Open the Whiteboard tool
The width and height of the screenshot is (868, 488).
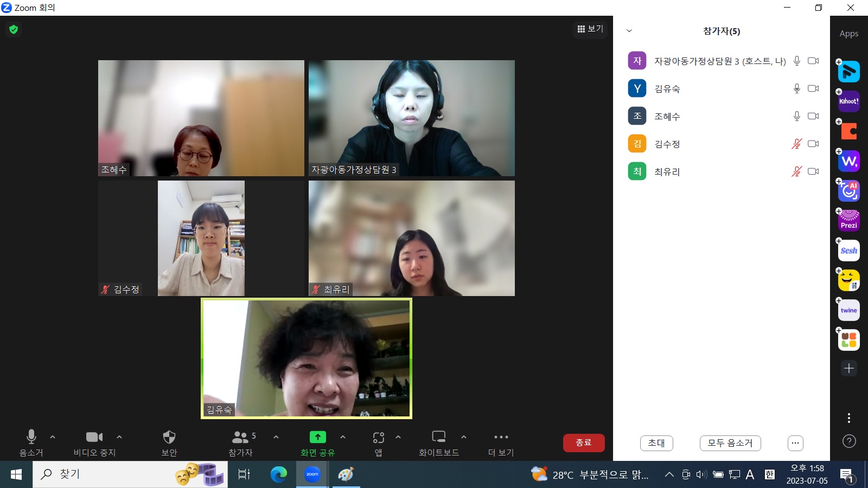click(x=438, y=442)
